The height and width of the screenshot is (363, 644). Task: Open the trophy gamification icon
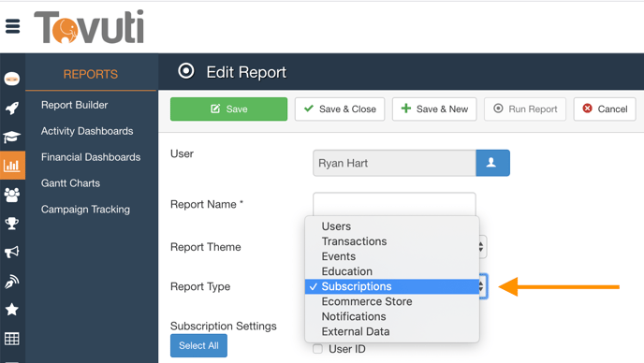coord(12,224)
